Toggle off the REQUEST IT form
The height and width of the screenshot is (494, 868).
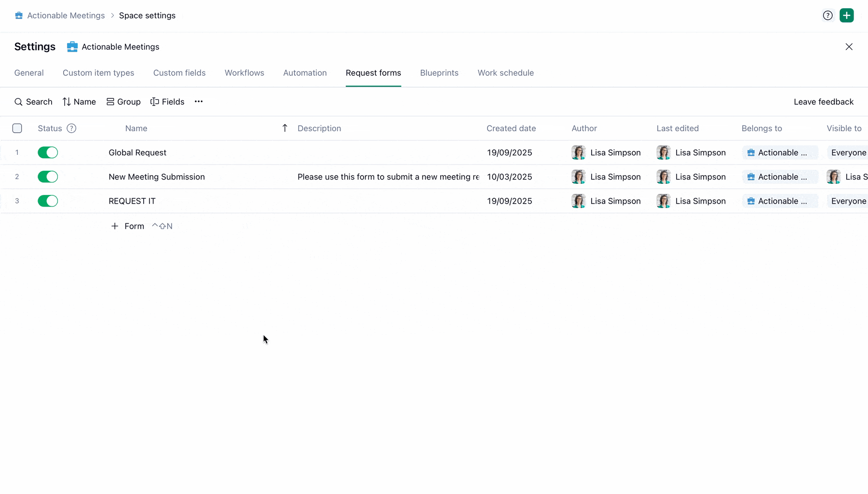48,201
